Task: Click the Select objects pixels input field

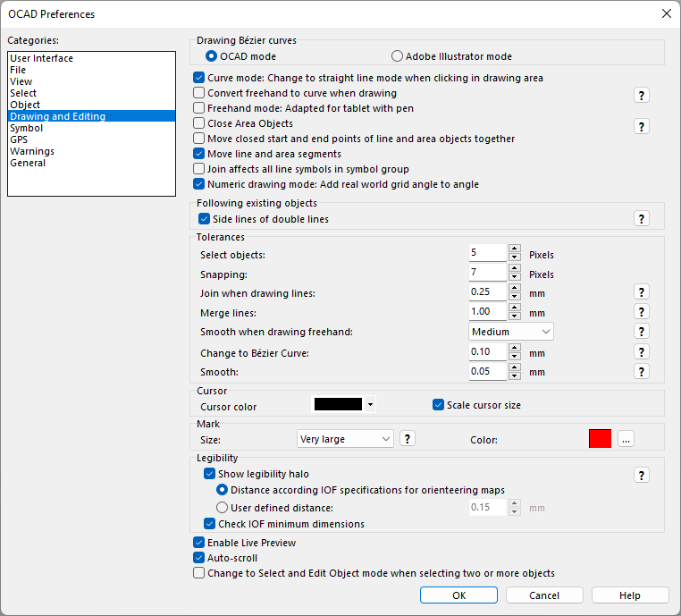Action: pyautogui.click(x=488, y=252)
